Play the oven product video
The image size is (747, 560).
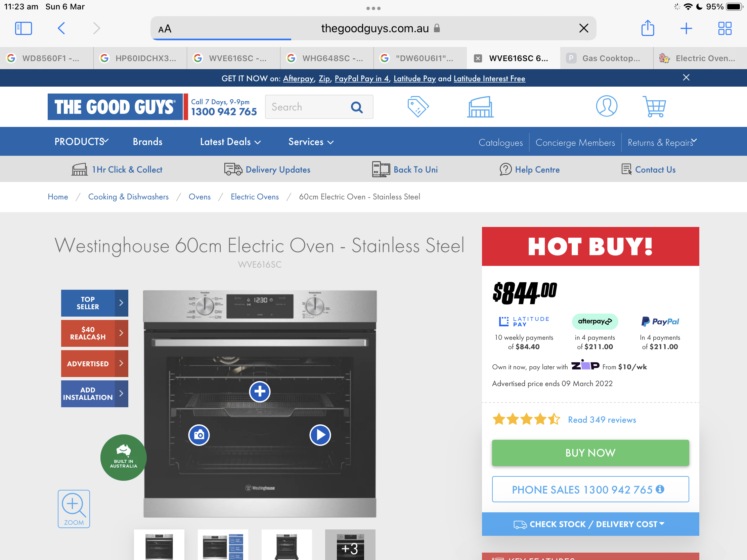click(x=320, y=435)
